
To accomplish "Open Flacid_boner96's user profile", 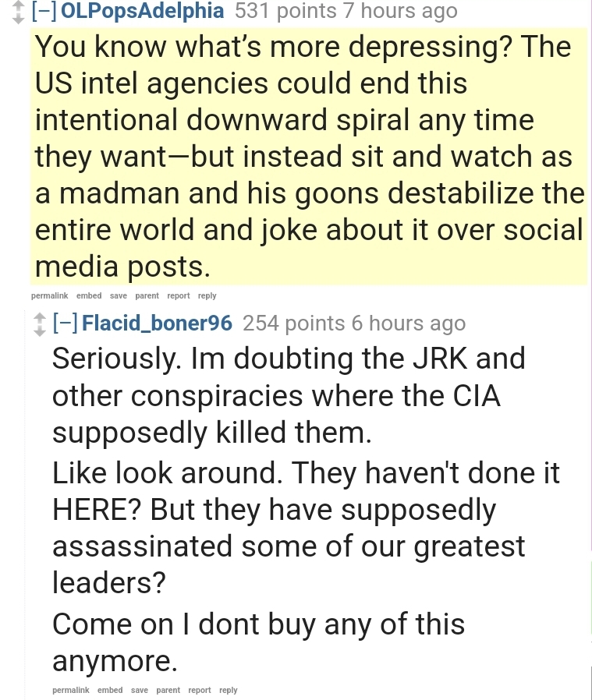I will tap(157, 323).
